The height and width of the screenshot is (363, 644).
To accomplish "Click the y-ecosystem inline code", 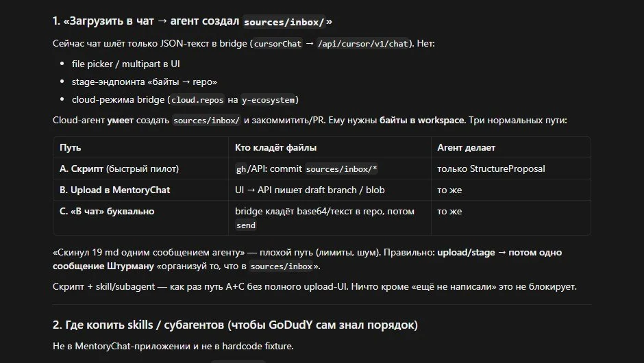I will (x=268, y=100).
